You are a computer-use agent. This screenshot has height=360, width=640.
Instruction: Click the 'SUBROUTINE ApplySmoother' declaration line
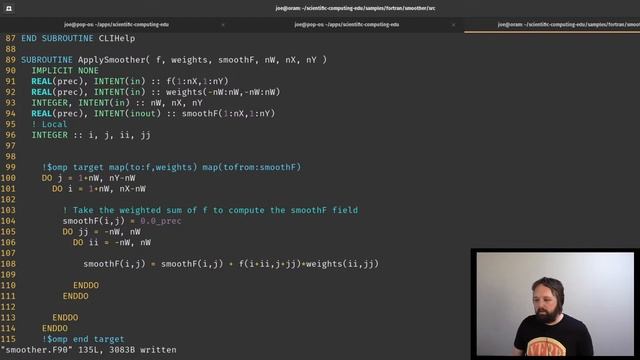click(174, 60)
